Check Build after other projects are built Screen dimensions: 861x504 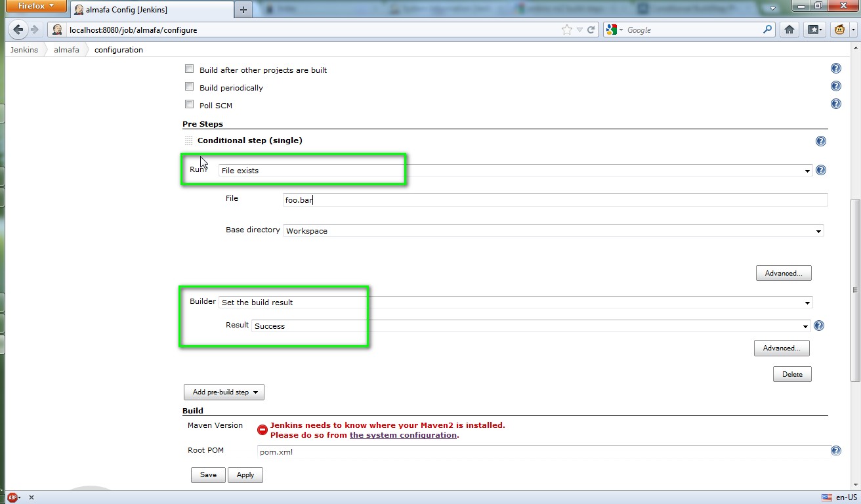tap(189, 68)
